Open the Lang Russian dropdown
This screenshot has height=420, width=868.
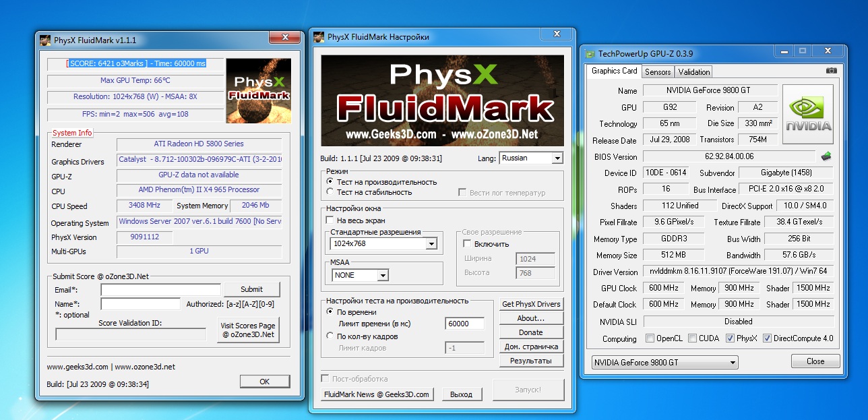tap(530, 158)
